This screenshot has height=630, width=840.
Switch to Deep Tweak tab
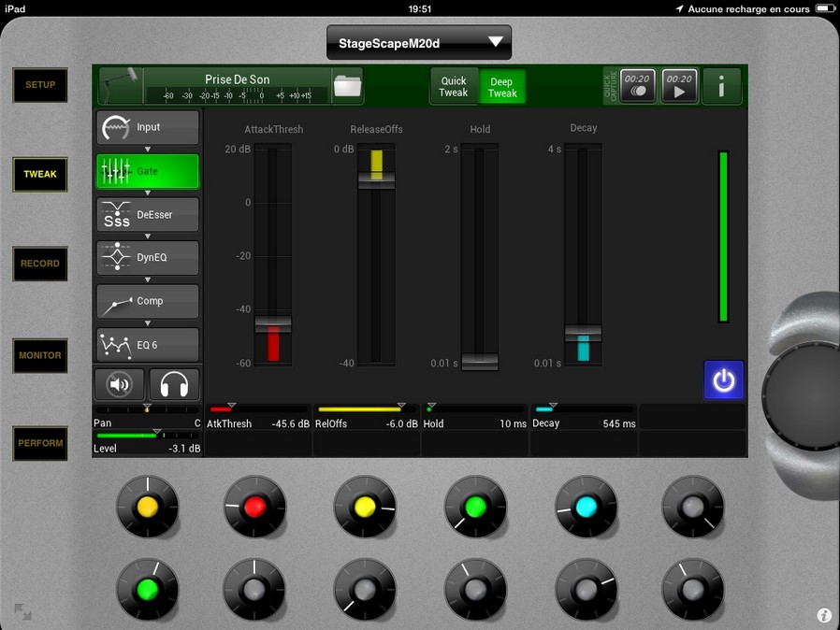(x=502, y=87)
